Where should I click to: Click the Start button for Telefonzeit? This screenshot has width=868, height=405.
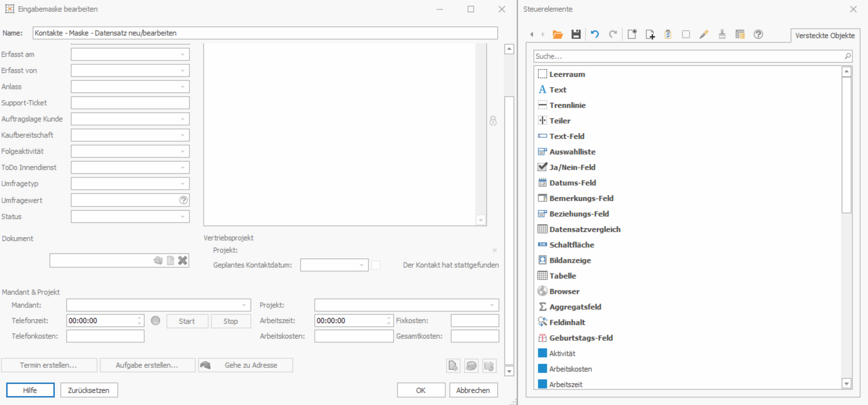pyautogui.click(x=187, y=321)
